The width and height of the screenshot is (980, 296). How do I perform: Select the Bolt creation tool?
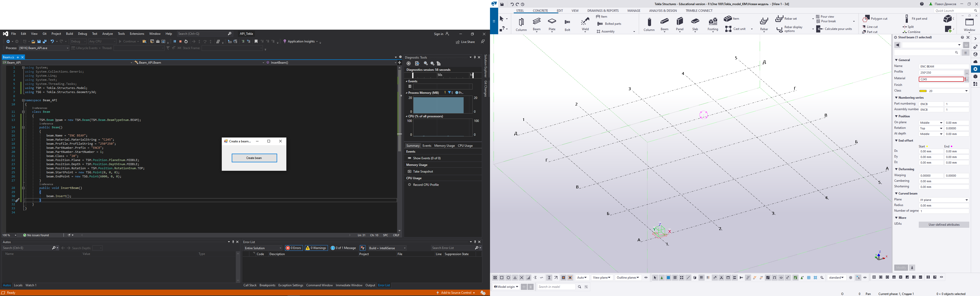coord(567,24)
